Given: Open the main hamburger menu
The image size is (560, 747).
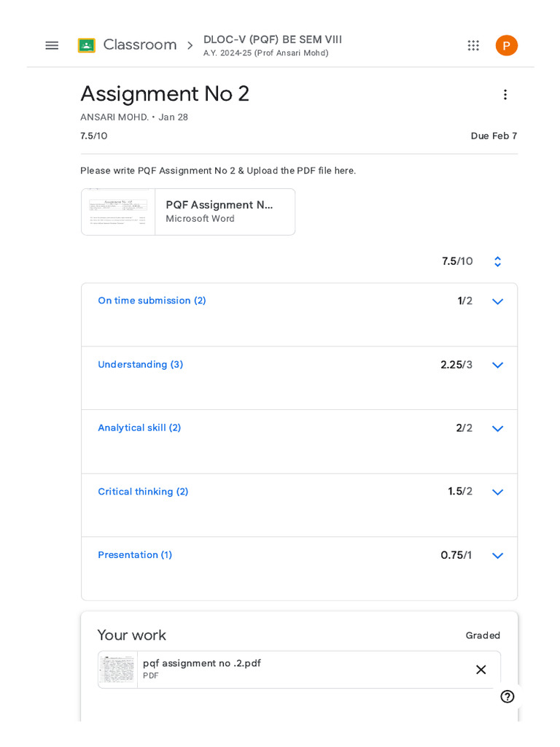Looking at the screenshot, I should (52, 45).
